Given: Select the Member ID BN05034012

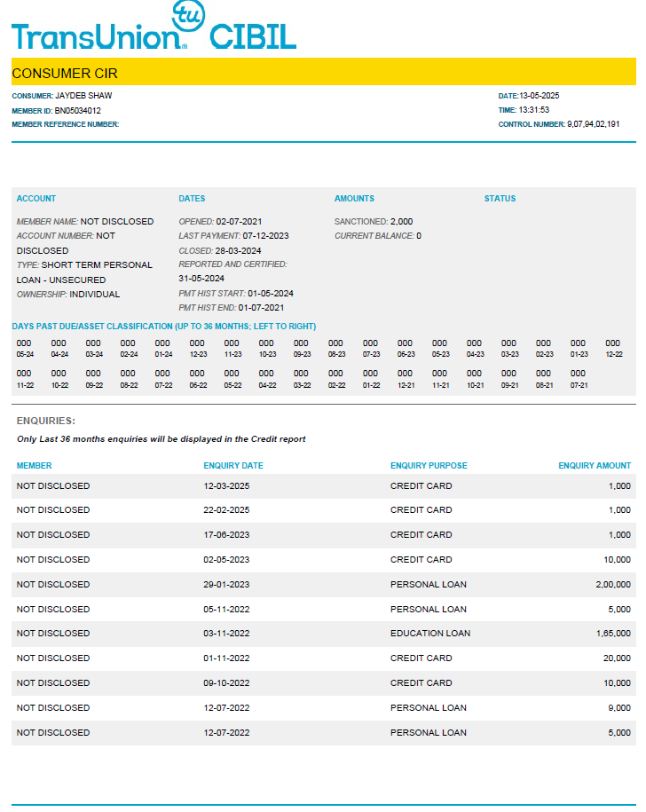Looking at the screenshot, I should tap(78, 111).
